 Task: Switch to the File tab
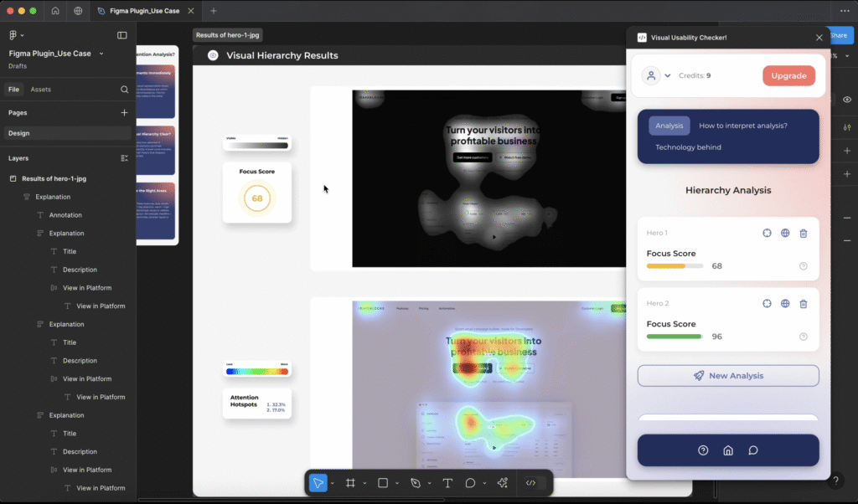(13, 89)
